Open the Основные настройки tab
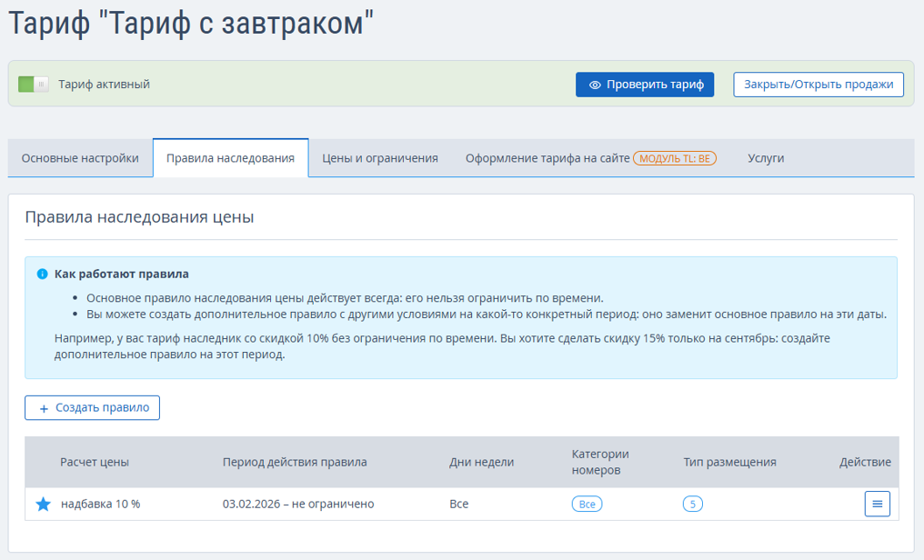This screenshot has width=924, height=560. pos(80,158)
